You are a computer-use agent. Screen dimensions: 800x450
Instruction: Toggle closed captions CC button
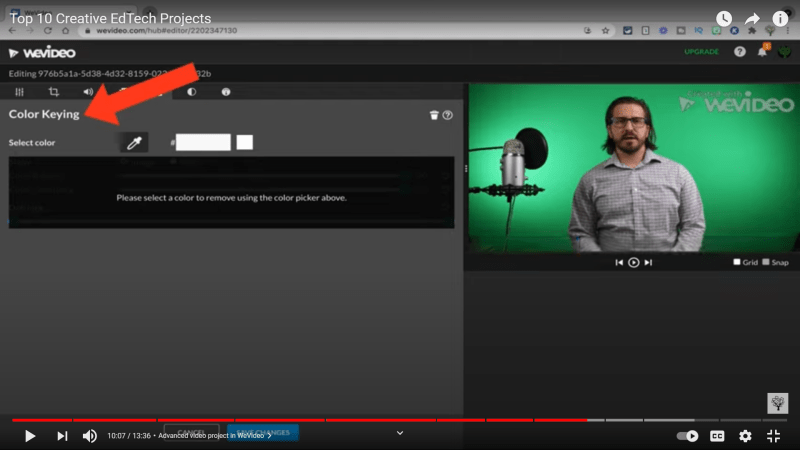coord(717,436)
